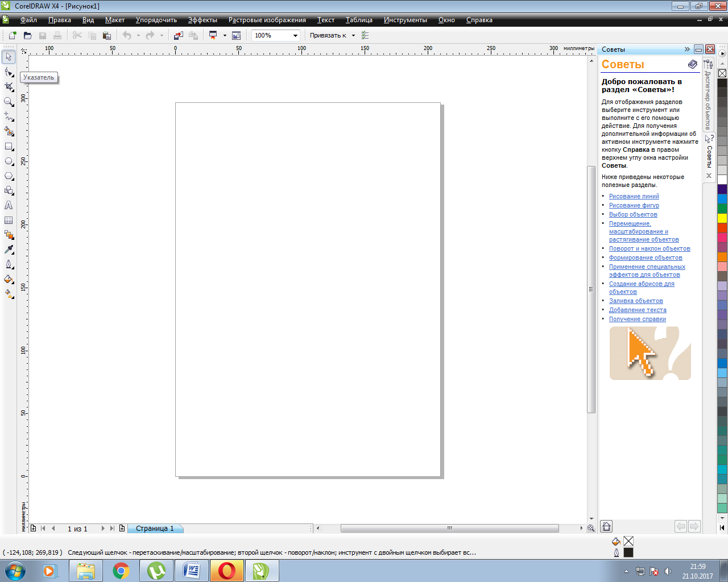The width and height of the screenshot is (728, 582).
Task: Click the ruler origin corner icon
Action: click(23, 51)
